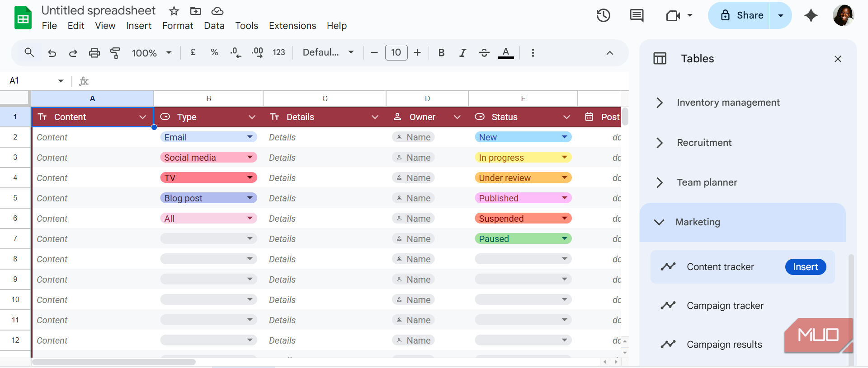The height and width of the screenshot is (368, 868).
Task: Open the Insert menu
Action: point(139,26)
